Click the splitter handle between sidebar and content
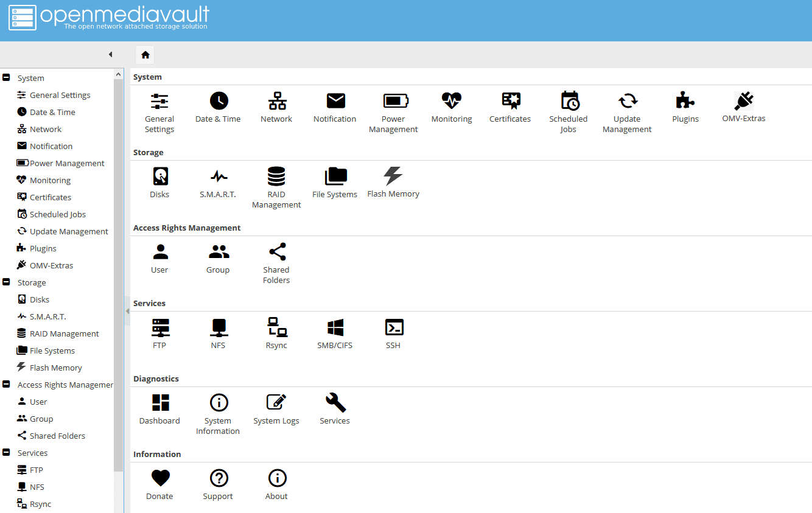 point(127,311)
